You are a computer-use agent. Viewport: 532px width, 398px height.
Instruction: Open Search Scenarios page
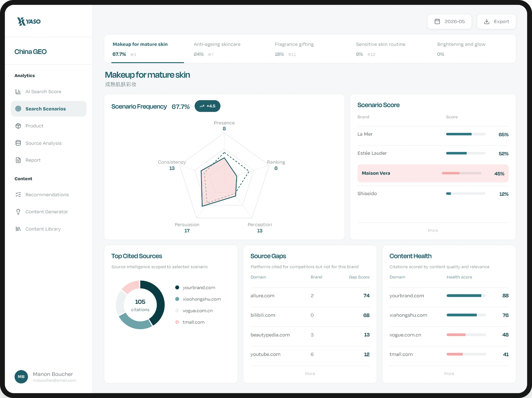coord(49,109)
